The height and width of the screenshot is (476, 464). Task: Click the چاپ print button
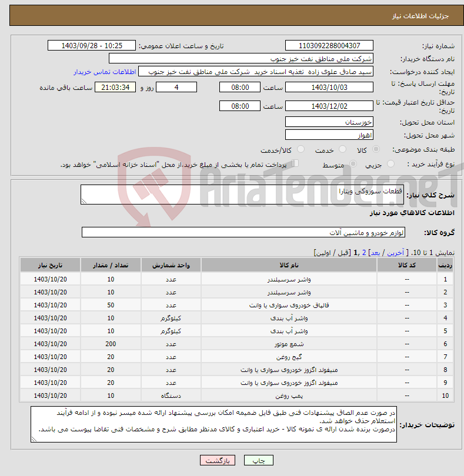[259, 460]
